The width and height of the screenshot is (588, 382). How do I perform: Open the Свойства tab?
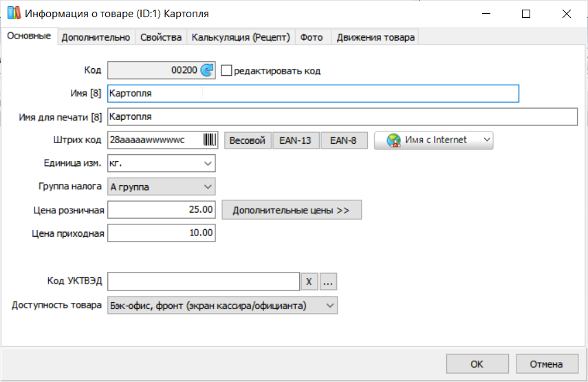tap(161, 38)
